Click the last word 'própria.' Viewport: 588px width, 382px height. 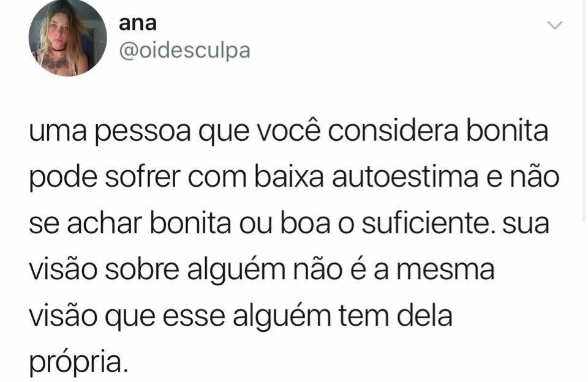point(79,363)
